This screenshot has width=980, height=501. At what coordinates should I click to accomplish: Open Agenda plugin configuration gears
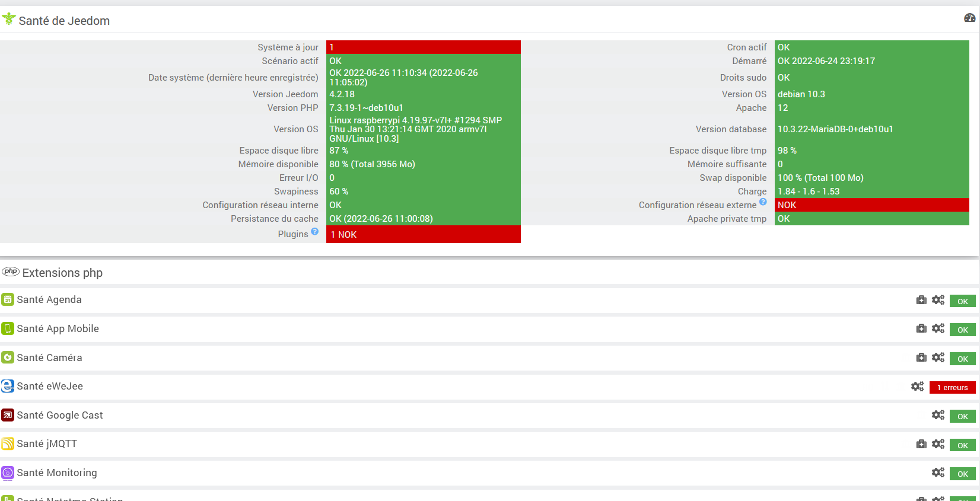938,300
